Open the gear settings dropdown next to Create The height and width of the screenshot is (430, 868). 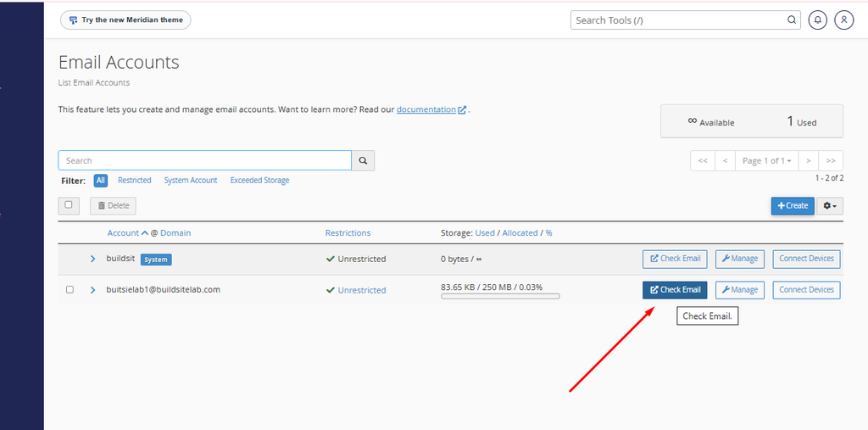click(x=830, y=205)
